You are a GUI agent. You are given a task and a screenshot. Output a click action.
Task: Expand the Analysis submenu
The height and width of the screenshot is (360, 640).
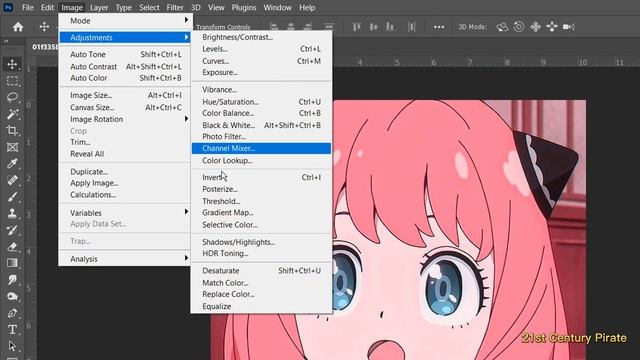(x=124, y=259)
